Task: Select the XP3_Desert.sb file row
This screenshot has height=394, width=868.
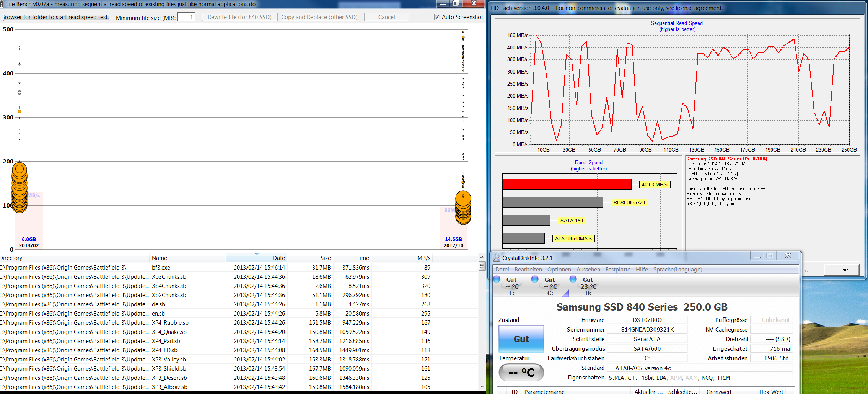Action: click(x=239, y=378)
